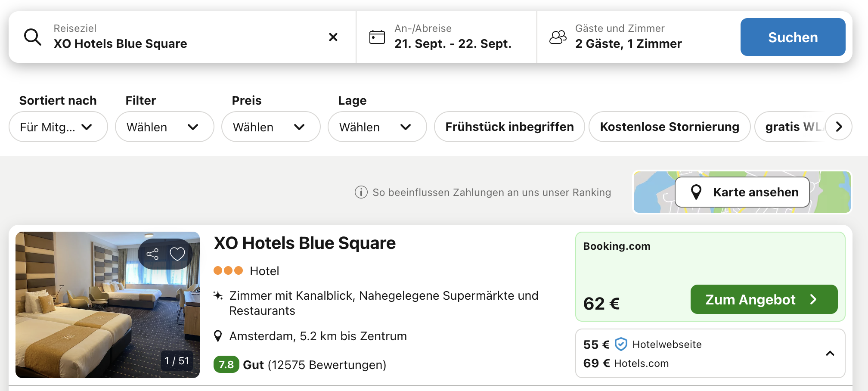The width and height of the screenshot is (868, 391).
Task: Click the map pin icon on Karte ansehen
Action: pos(696,192)
